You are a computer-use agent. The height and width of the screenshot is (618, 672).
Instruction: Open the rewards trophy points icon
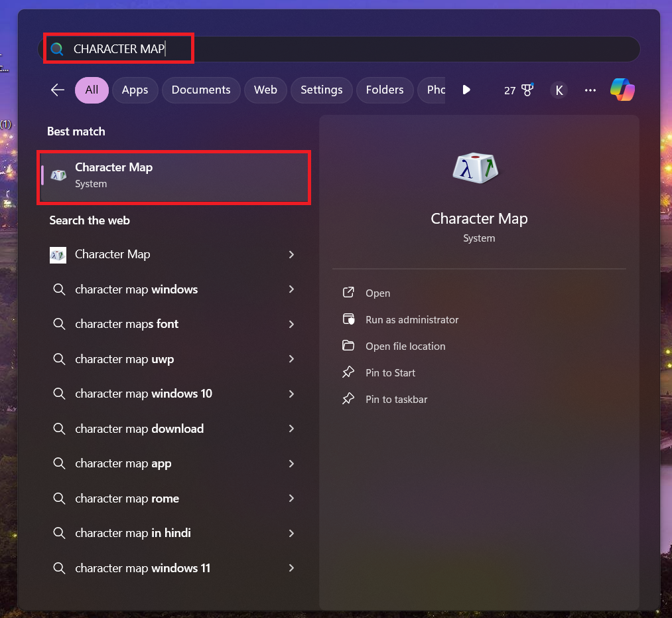tap(519, 90)
